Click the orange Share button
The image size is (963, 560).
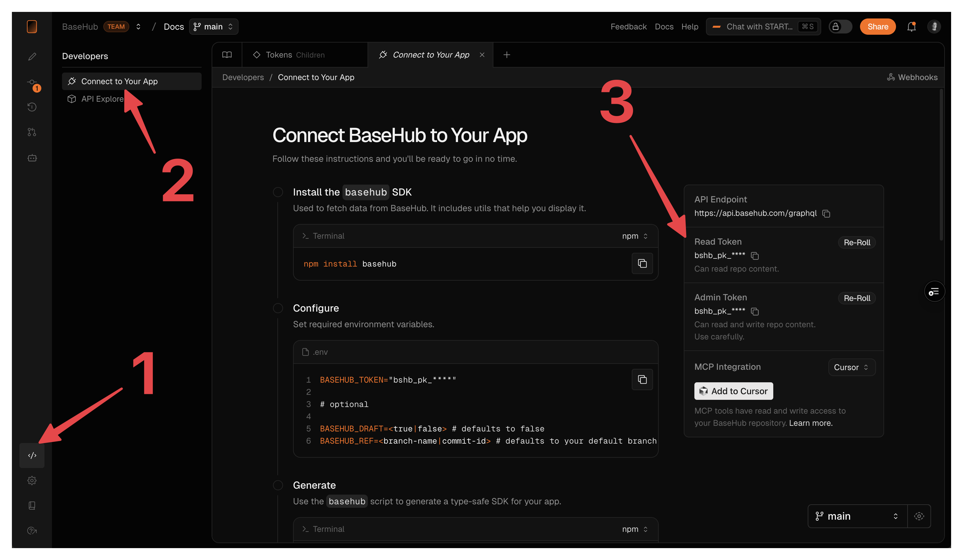(878, 26)
